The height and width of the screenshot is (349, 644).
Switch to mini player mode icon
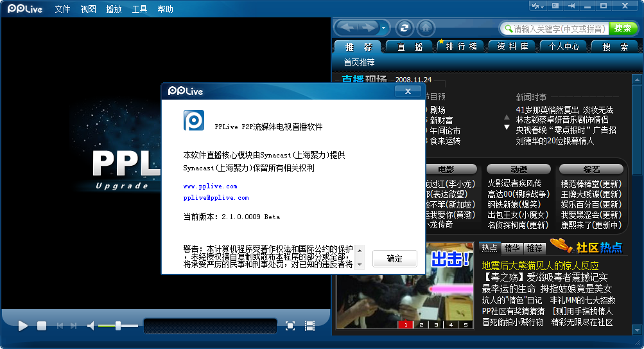coord(555,6)
